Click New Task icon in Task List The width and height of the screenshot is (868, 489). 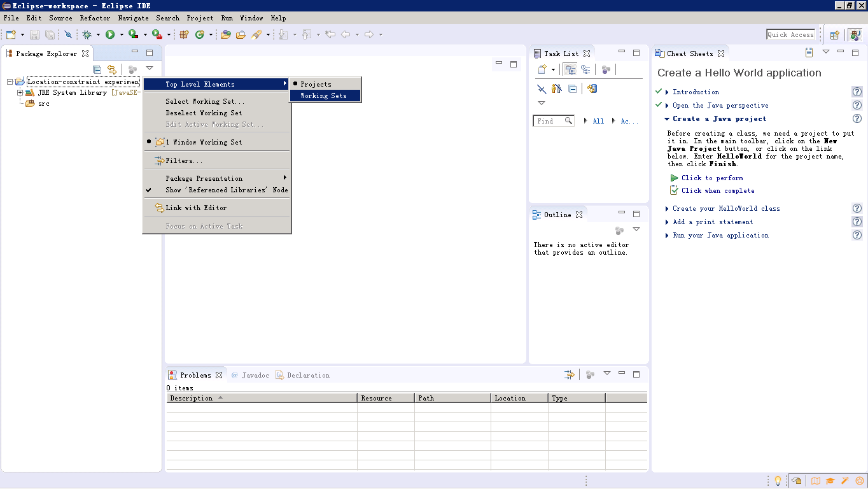coord(542,69)
